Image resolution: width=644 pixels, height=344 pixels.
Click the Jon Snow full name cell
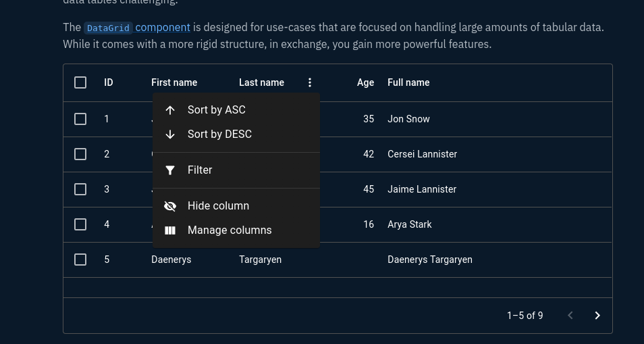point(408,119)
